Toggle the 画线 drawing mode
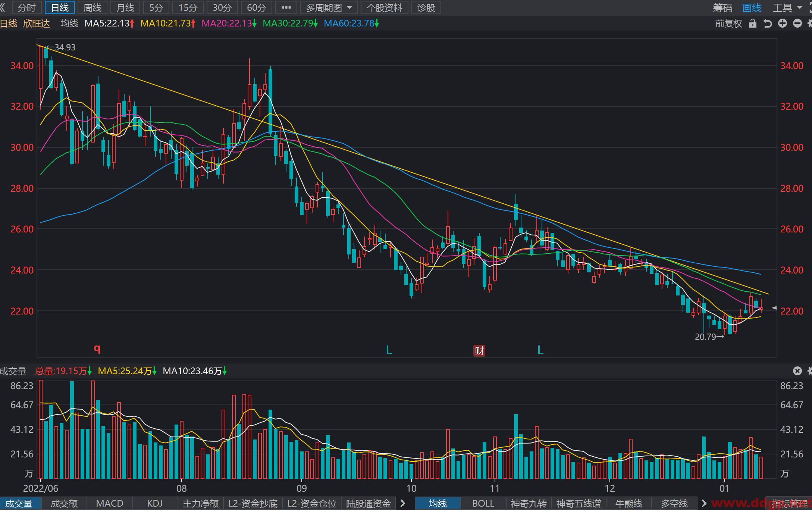The image size is (812, 510). [752, 7]
